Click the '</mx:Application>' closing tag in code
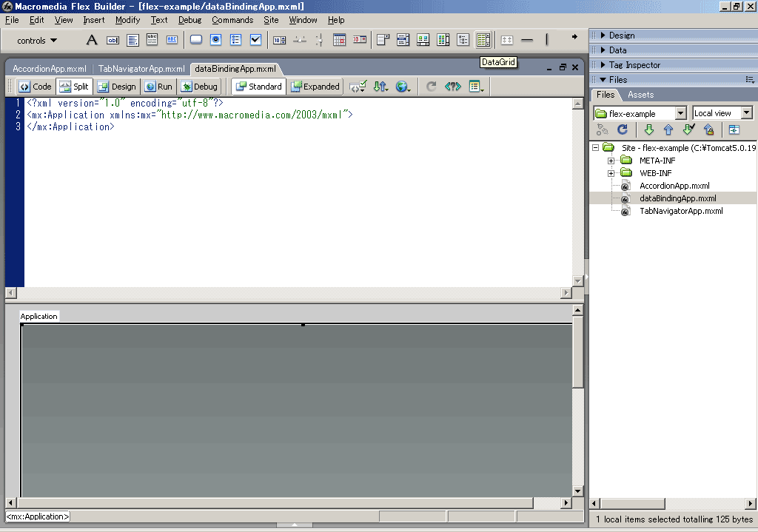758x532 pixels. coord(70,127)
